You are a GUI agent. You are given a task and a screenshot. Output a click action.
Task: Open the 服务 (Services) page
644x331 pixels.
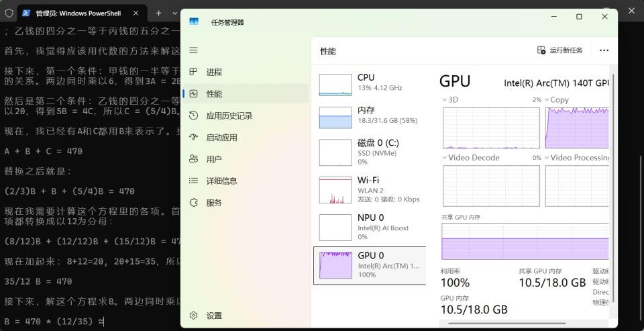tap(246, 203)
